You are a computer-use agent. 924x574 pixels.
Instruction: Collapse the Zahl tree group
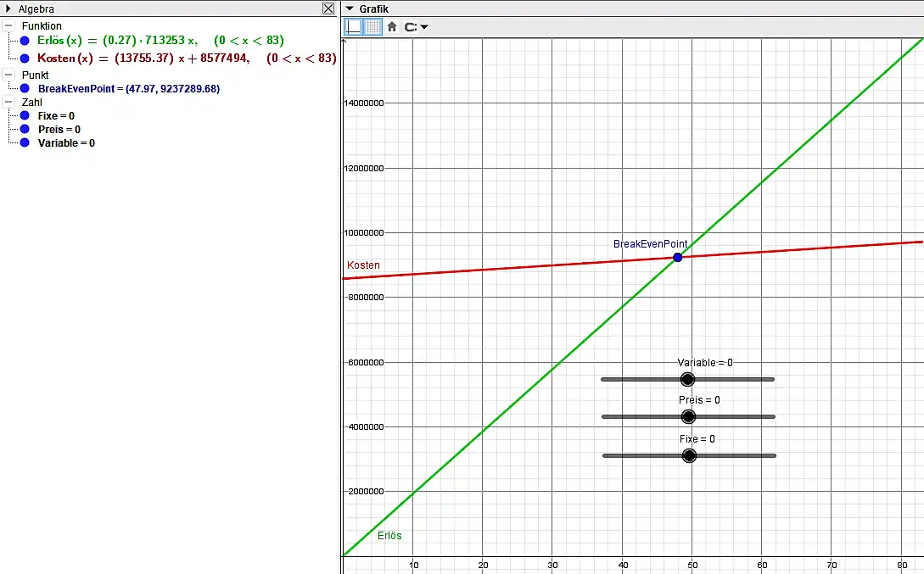(8, 102)
